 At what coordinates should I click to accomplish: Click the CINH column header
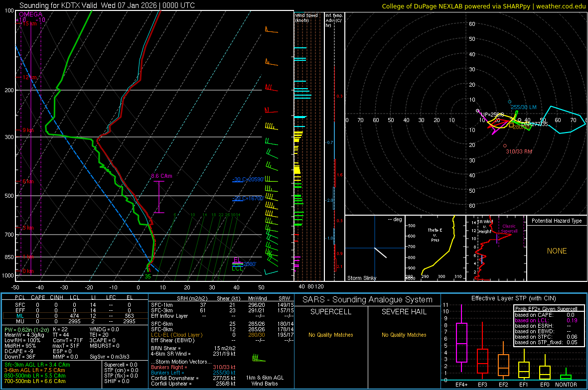pos(57,297)
